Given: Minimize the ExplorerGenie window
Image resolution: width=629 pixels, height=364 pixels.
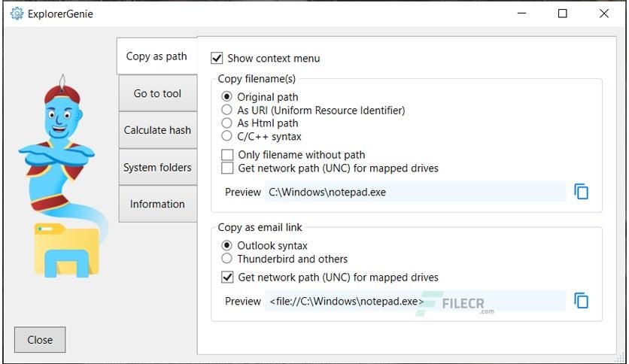Looking at the screenshot, I should (x=521, y=14).
